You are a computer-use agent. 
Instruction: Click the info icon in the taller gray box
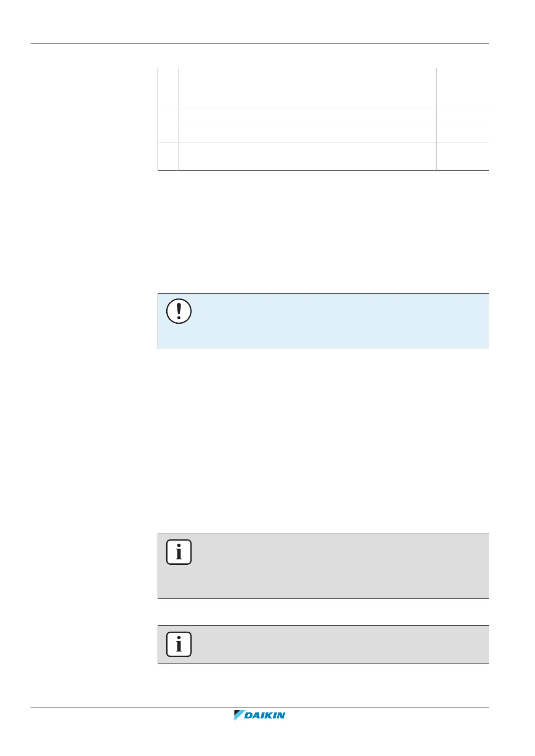tap(179, 552)
